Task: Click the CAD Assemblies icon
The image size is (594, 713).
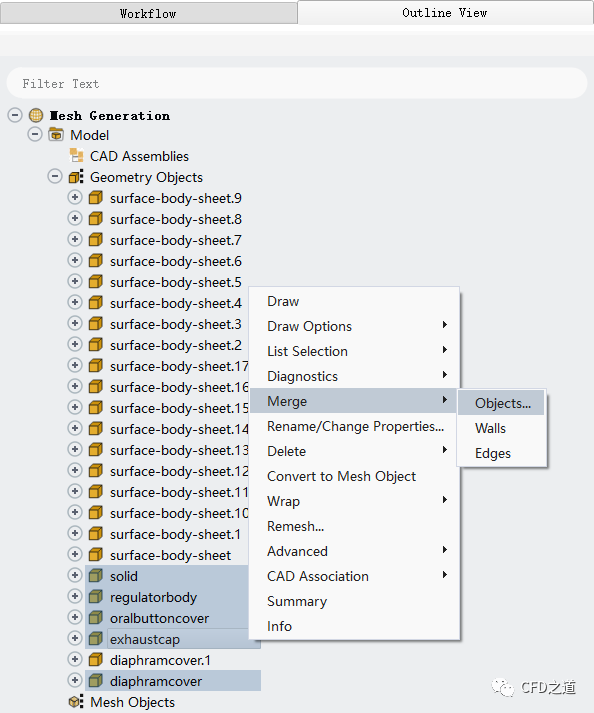Action: coord(76,156)
